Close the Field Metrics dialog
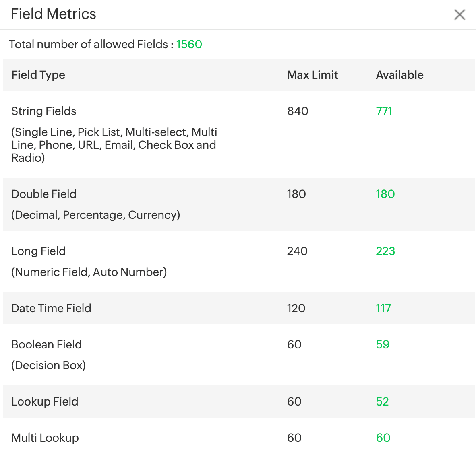Image resolution: width=476 pixels, height=457 pixels. [x=459, y=15]
